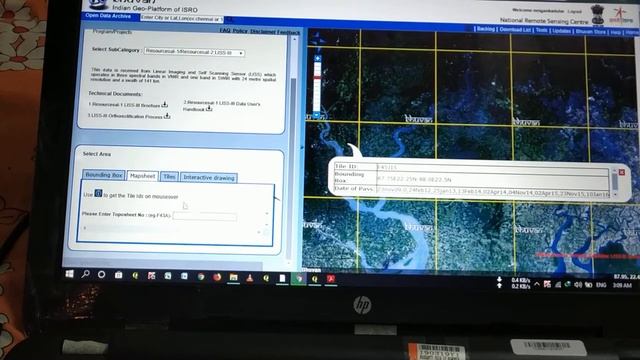Open File Explorer taskbar icon
The image size is (640, 360).
[233, 278]
